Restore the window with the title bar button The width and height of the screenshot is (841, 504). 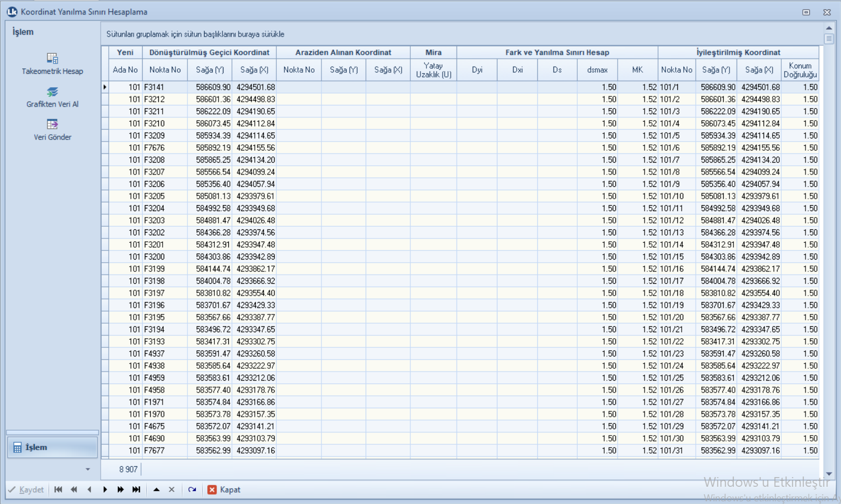(x=806, y=12)
